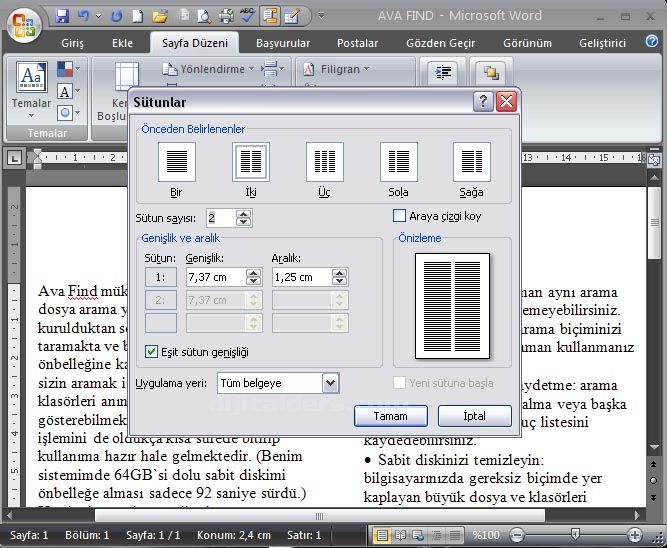The width and height of the screenshot is (667, 548).
Task: Customize the Quick Access Toolbar
Action: click(322, 16)
